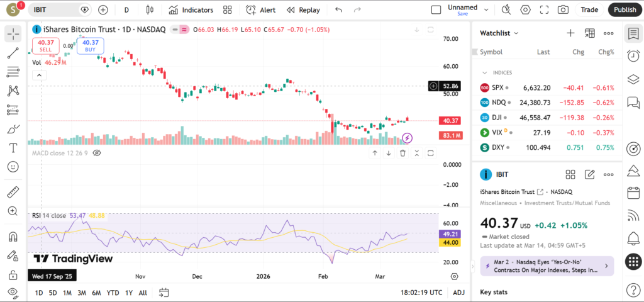Delete the MACD indicator with trash icon
The width and height of the screenshot is (644, 302).
pyautogui.click(x=402, y=153)
